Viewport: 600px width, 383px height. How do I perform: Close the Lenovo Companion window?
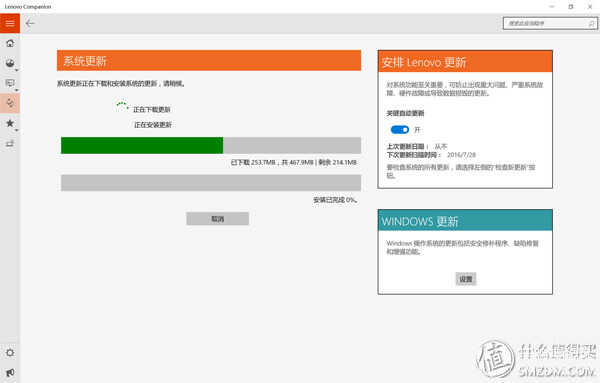[x=590, y=7]
